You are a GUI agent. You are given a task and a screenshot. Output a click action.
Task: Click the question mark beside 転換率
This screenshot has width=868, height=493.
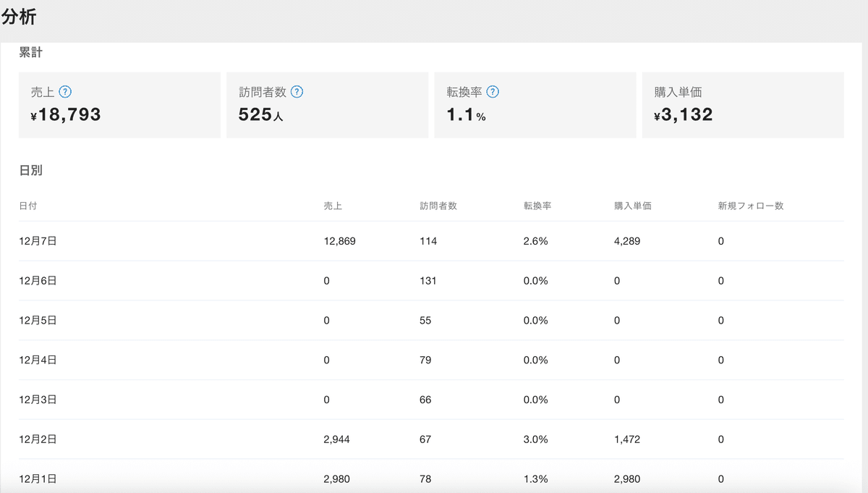tap(493, 92)
